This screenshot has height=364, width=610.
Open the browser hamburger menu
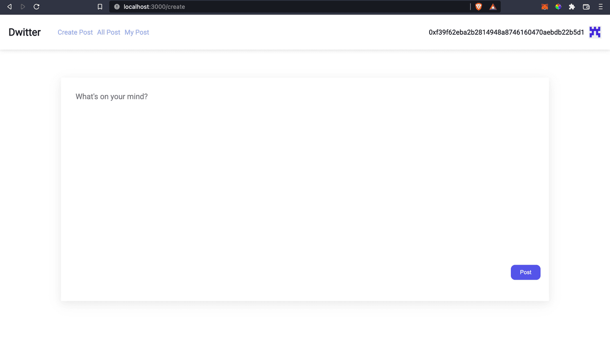pos(600,7)
